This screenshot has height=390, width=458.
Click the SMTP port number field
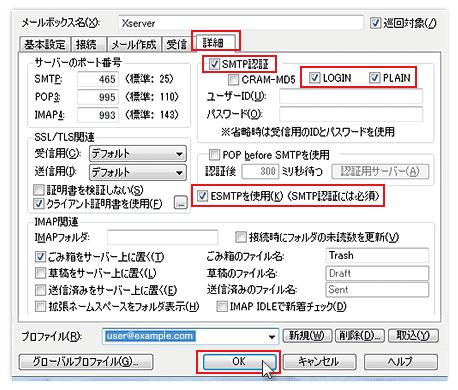98,79
